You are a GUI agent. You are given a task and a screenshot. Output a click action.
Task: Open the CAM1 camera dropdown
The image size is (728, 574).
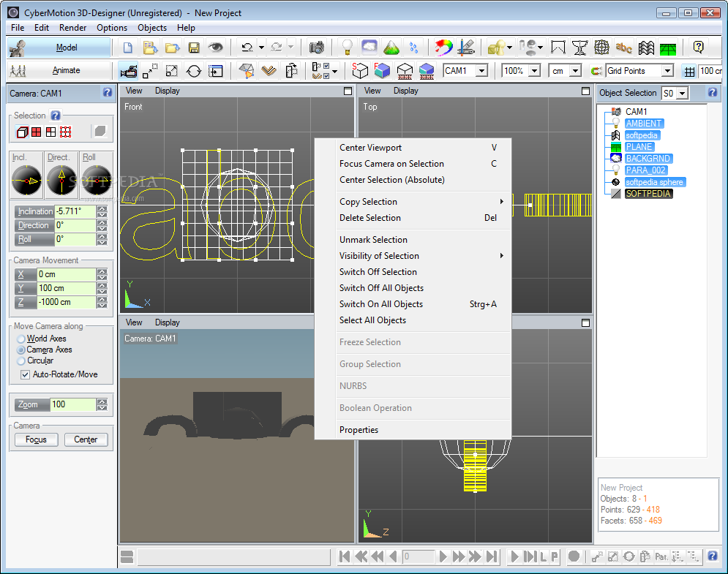(x=482, y=70)
